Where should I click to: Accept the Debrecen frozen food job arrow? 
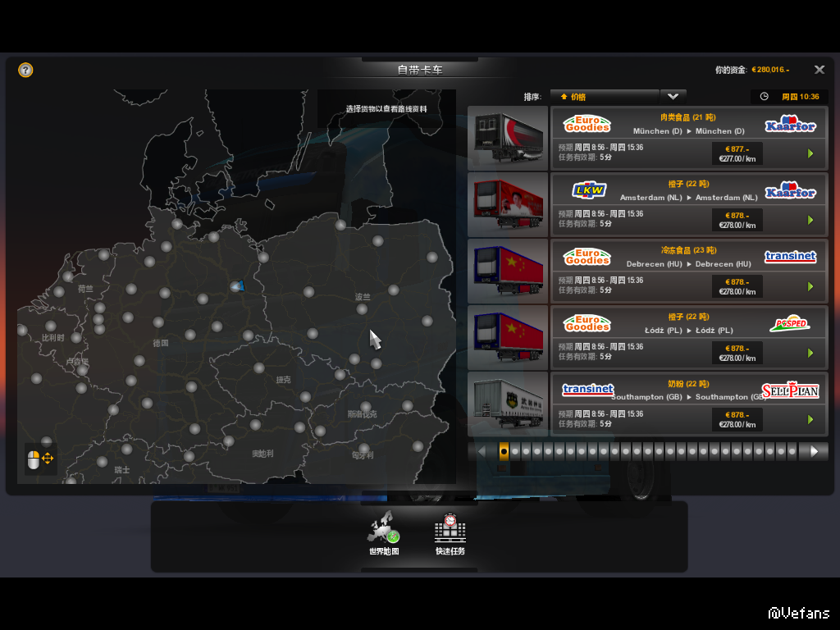810,286
